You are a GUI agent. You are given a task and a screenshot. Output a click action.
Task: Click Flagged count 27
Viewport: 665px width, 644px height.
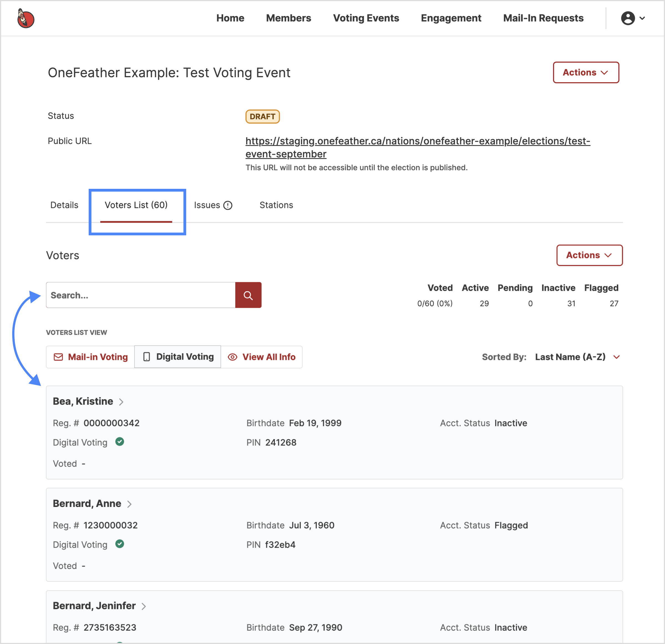pyautogui.click(x=614, y=303)
